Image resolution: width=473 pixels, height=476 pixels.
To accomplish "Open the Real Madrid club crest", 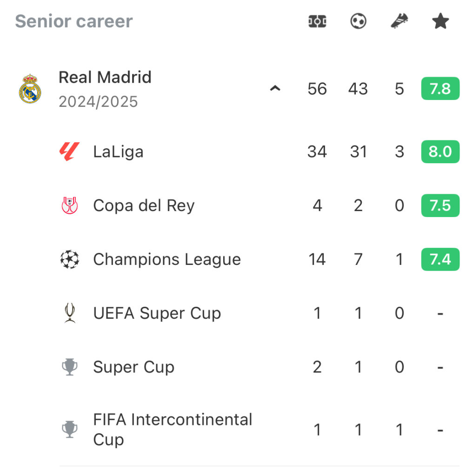I will 30,89.
